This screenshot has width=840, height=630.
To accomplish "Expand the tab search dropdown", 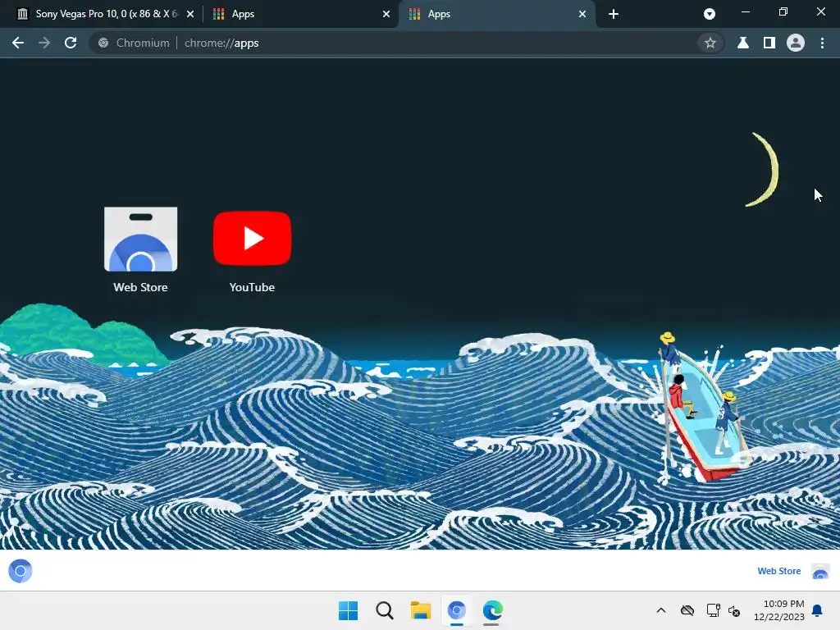I will pyautogui.click(x=710, y=14).
